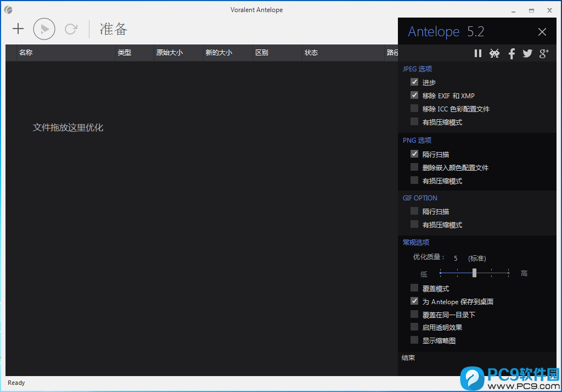
Task: Add files with the plus icon
Action: [18, 29]
